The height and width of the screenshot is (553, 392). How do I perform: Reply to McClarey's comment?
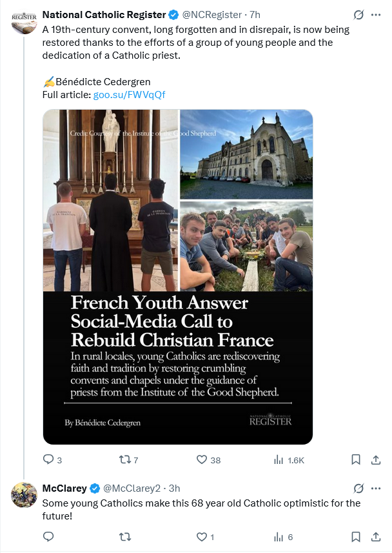point(48,536)
